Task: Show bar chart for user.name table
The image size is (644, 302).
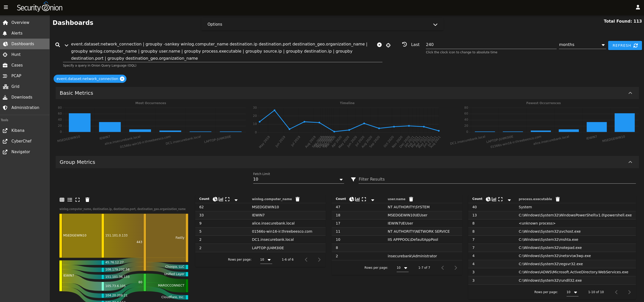Action: [x=357, y=199]
